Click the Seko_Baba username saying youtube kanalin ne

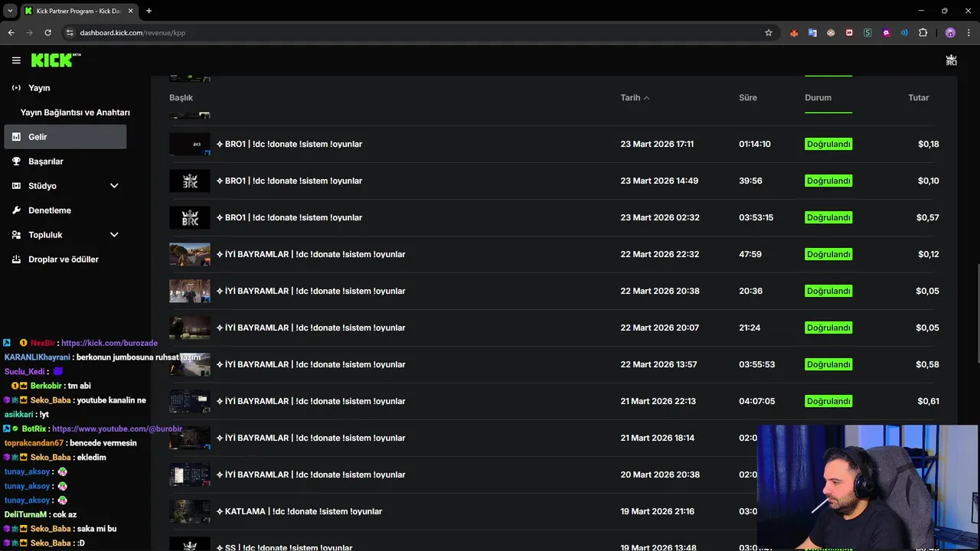50,400
